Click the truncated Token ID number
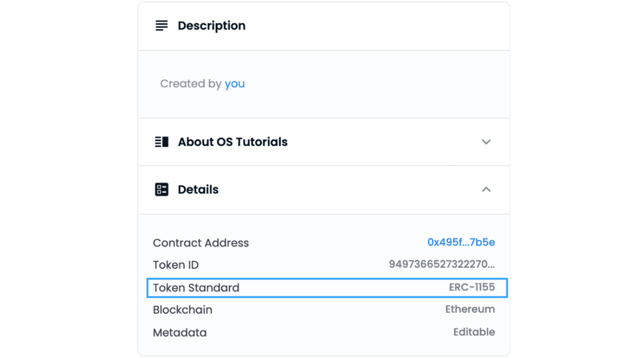 (441, 264)
